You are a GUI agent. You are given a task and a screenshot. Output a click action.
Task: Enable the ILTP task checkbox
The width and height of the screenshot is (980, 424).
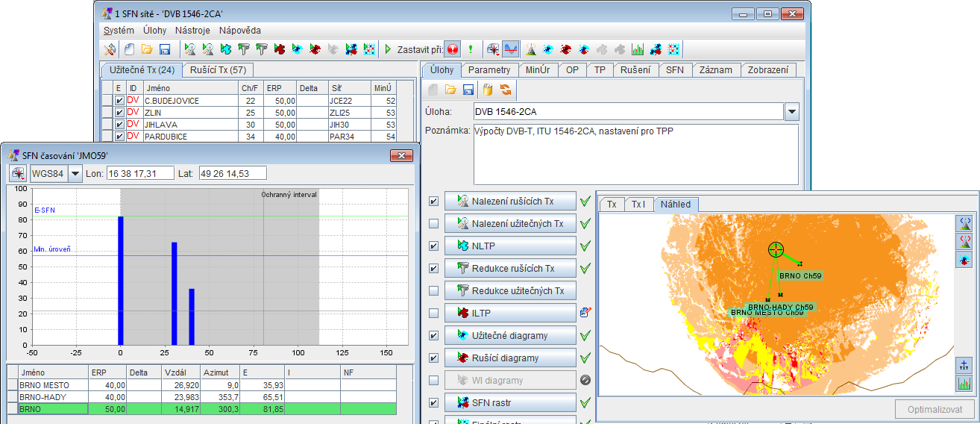[434, 313]
